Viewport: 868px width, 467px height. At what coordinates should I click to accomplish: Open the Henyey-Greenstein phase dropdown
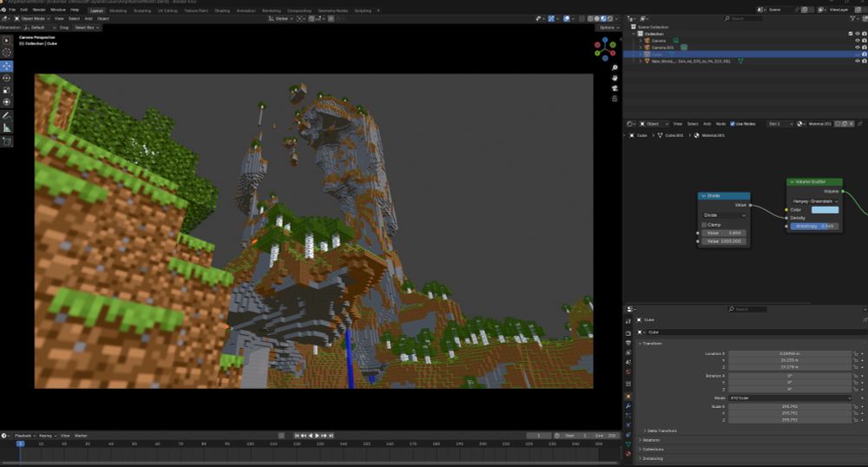click(814, 201)
